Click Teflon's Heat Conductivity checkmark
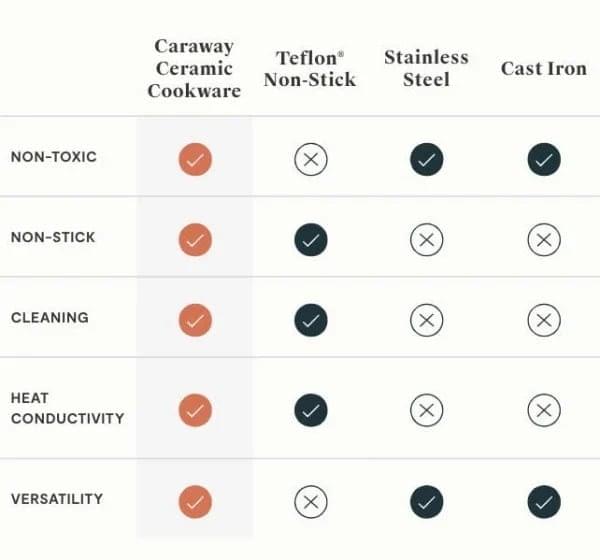The width and height of the screenshot is (600, 560). [x=311, y=409]
